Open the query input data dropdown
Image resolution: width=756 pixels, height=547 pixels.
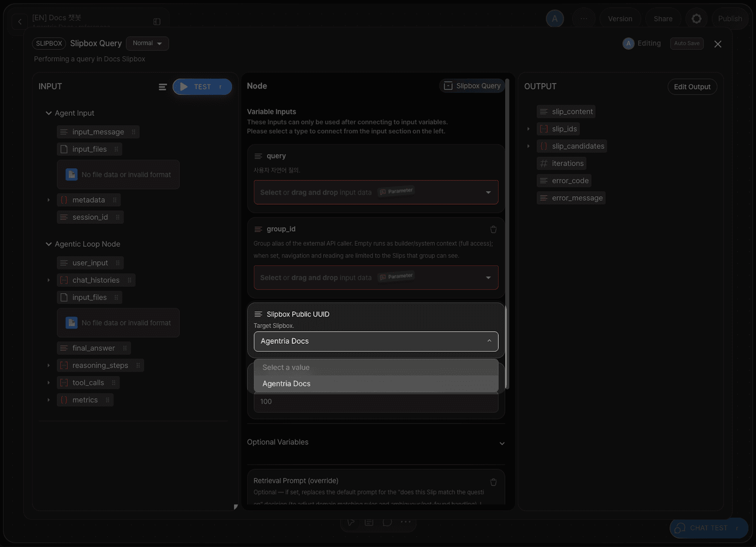[376, 192]
